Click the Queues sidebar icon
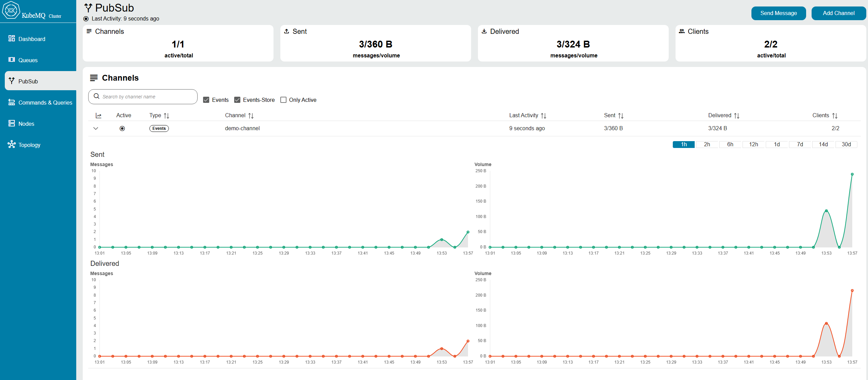 point(12,60)
